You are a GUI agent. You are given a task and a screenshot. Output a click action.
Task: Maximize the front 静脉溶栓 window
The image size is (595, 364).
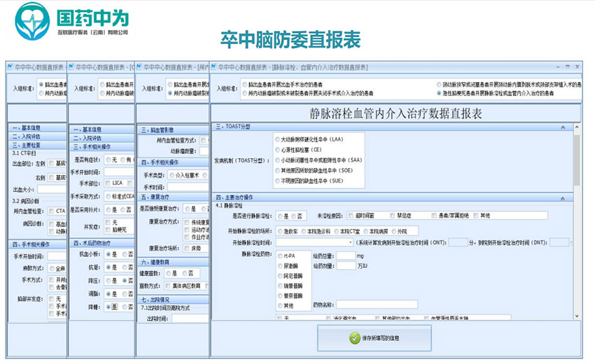click(x=568, y=66)
